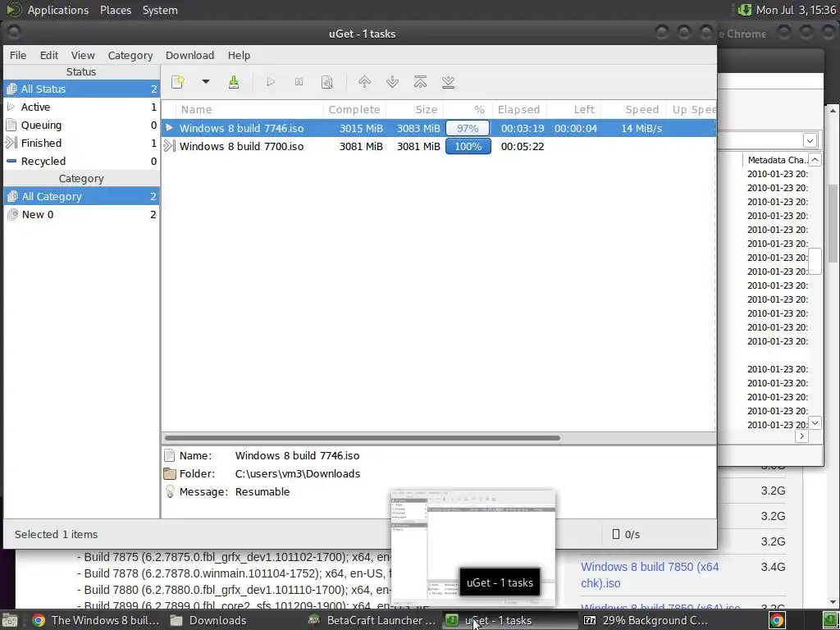
Task: Click the % column header
Action: (x=468, y=109)
